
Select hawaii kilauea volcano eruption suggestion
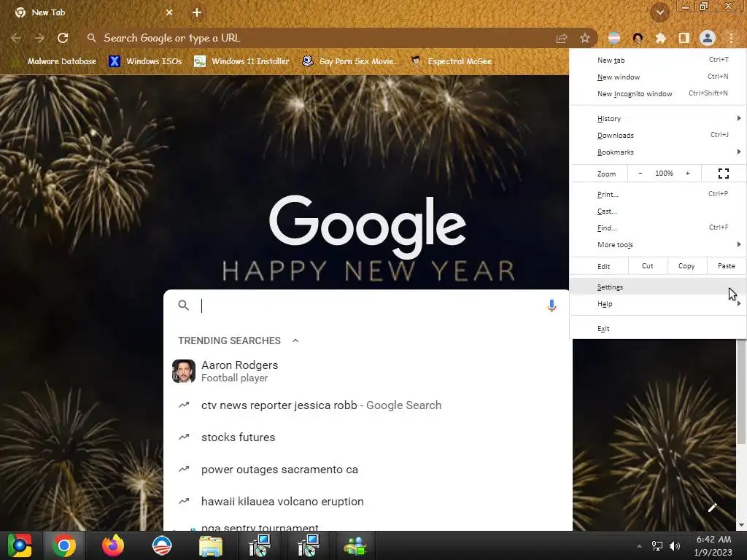click(368, 502)
